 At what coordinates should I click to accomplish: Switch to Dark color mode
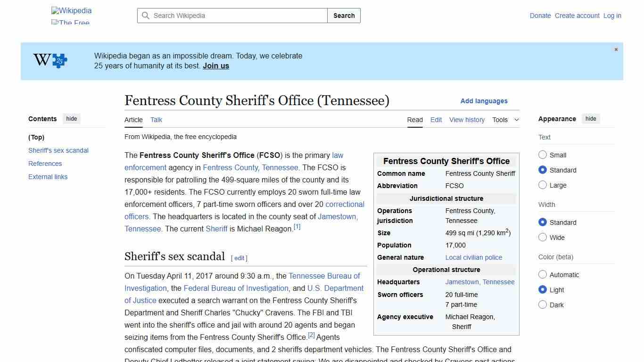pos(543,304)
